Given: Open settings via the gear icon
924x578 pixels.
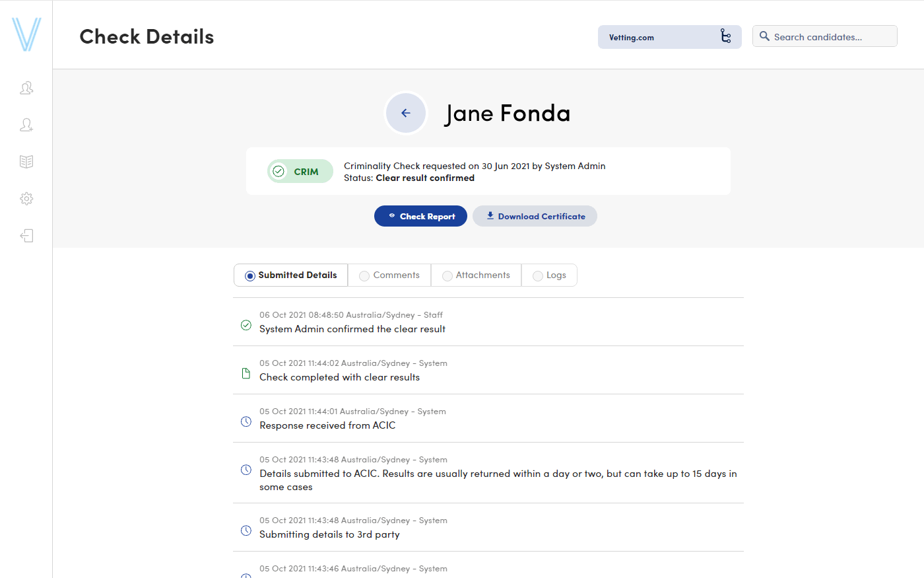Looking at the screenshot, I should pyautogui.click(x=26, y=198).
